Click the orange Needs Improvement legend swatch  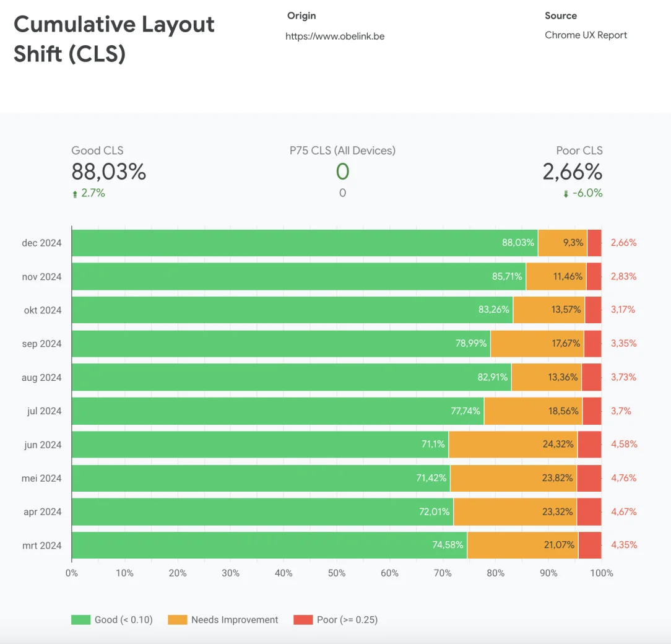pos(177,620)
